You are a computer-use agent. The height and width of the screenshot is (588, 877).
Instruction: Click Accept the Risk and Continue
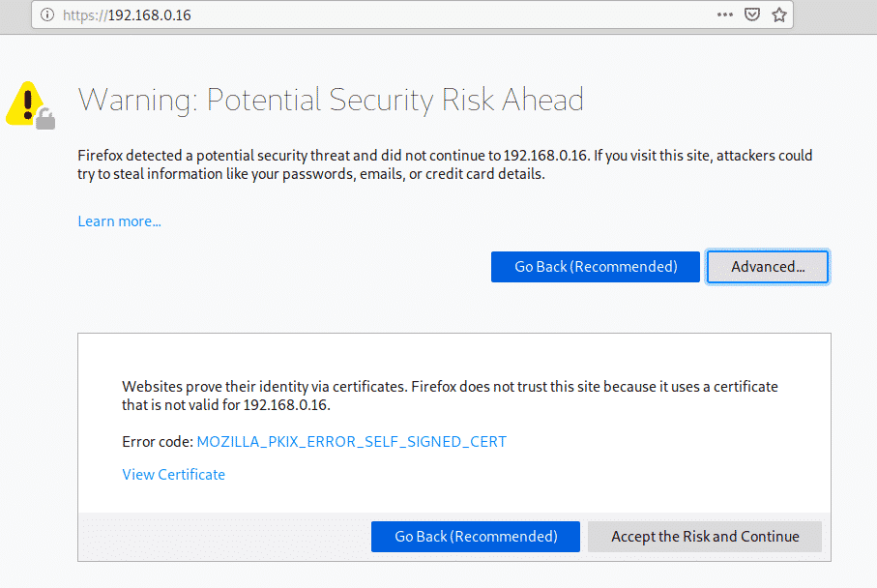(705, 537)
